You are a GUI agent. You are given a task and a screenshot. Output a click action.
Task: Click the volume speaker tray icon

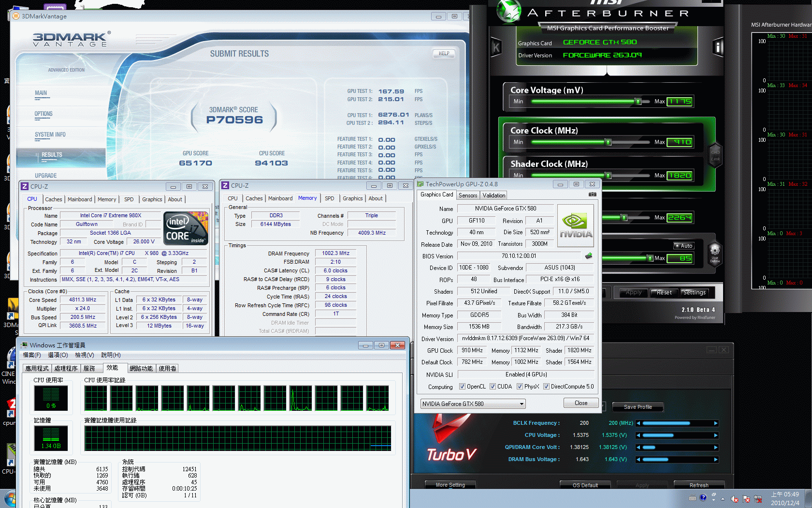point(734,499)
